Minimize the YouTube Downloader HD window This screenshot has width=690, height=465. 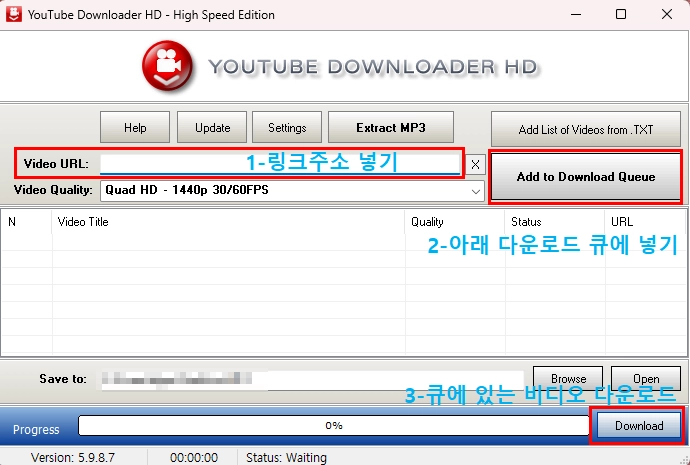(576, 15)
